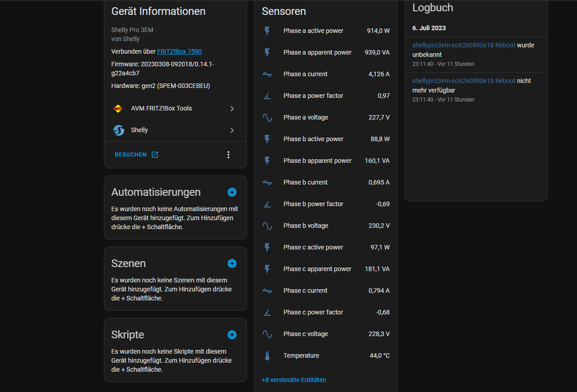Open the device overflow menu with three dots
The image size is (577, 392).
[228, 154]
